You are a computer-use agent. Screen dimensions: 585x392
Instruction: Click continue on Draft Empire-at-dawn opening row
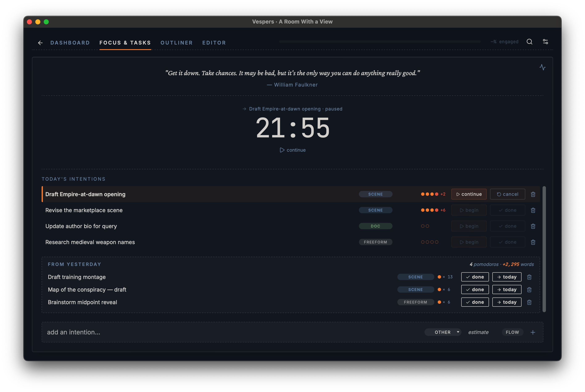[469, 194]
